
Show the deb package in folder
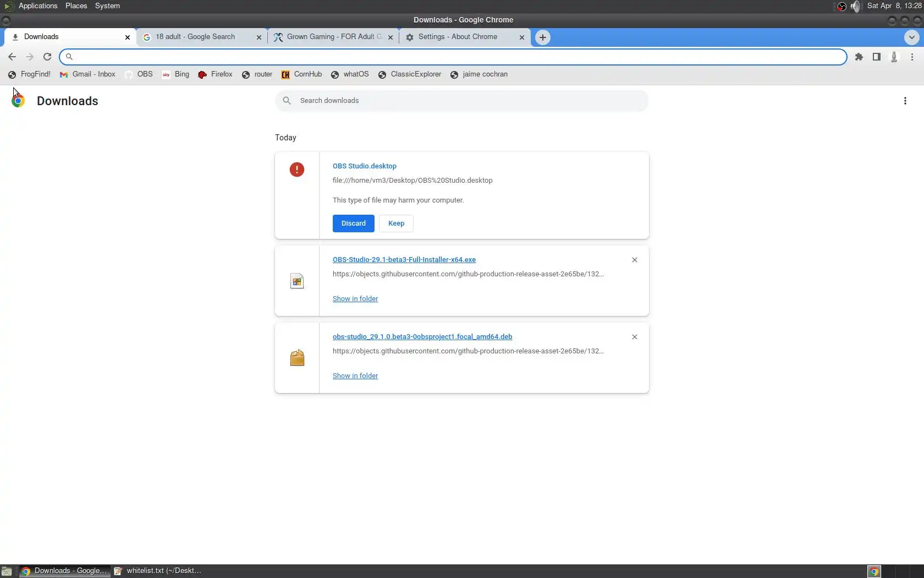click(355, 376)
